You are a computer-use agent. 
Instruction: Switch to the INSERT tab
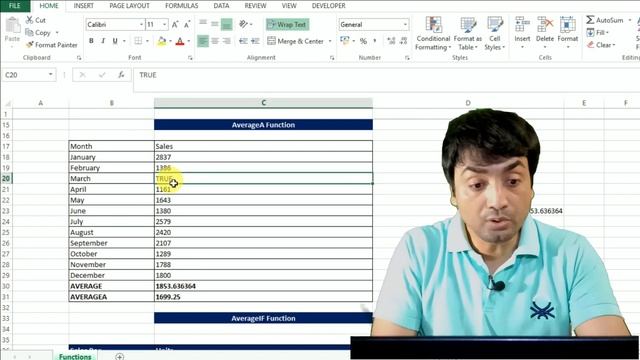(x=84, y=6)
